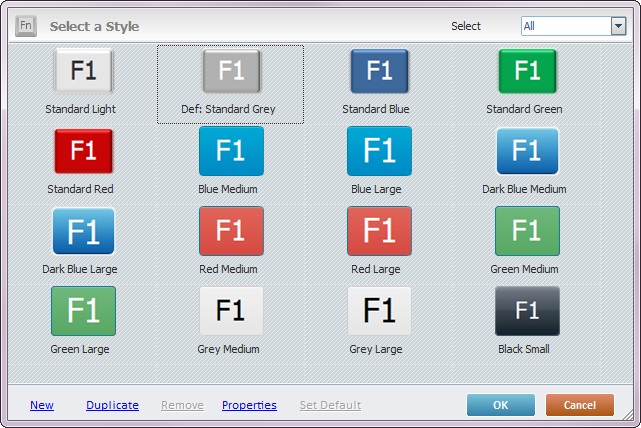
Task: Confirm selection with OK button
Action: click(x=500, y=405)
